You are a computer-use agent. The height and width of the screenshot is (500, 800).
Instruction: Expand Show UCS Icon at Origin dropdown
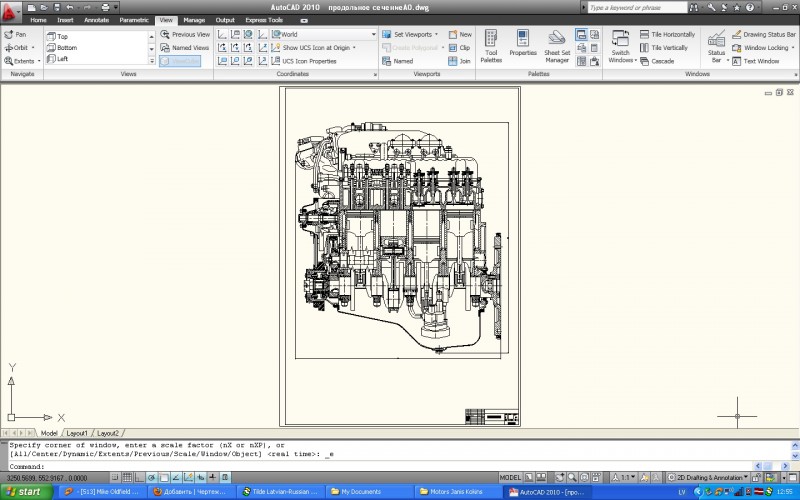pyautogui.click(x=354, y=47)
